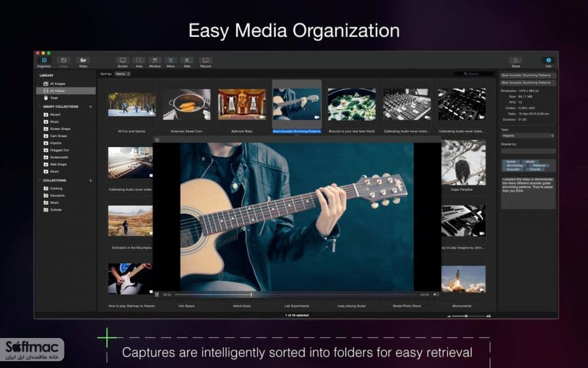The height and width of the screenshot is (368, 588).
Task: Mute the preview using speaker icon
Action: 435,295
